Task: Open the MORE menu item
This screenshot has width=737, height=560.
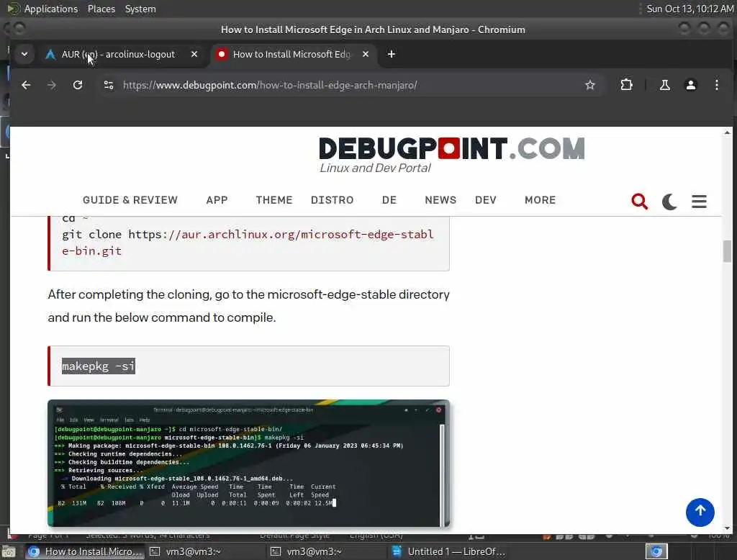Action: 540,200
